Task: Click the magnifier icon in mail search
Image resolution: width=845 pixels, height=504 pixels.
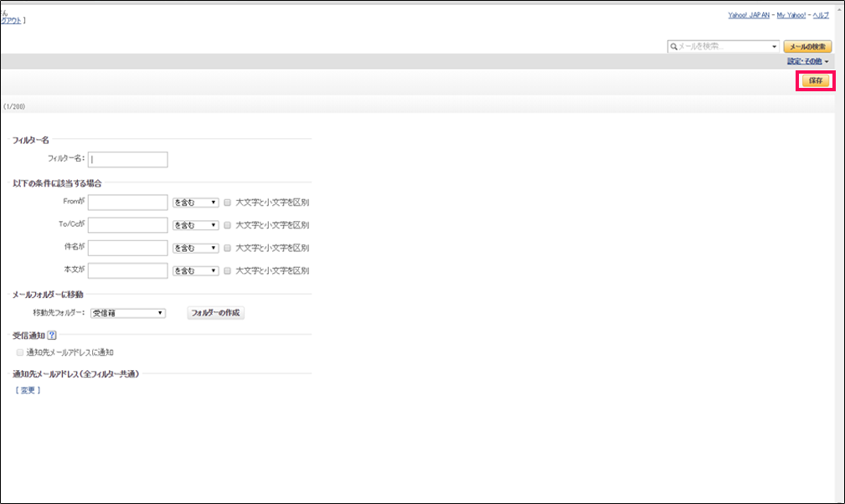Action: (x=673, y=47)
